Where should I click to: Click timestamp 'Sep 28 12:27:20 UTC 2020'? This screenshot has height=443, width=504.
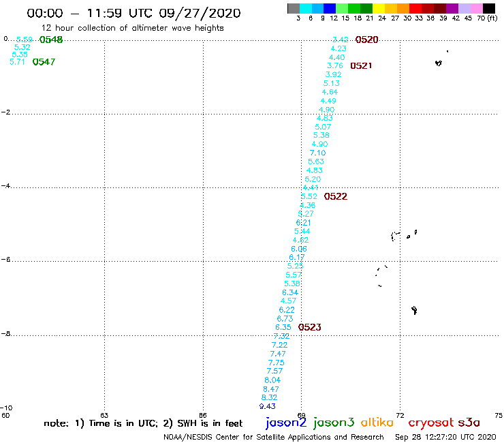click(445, 438)
